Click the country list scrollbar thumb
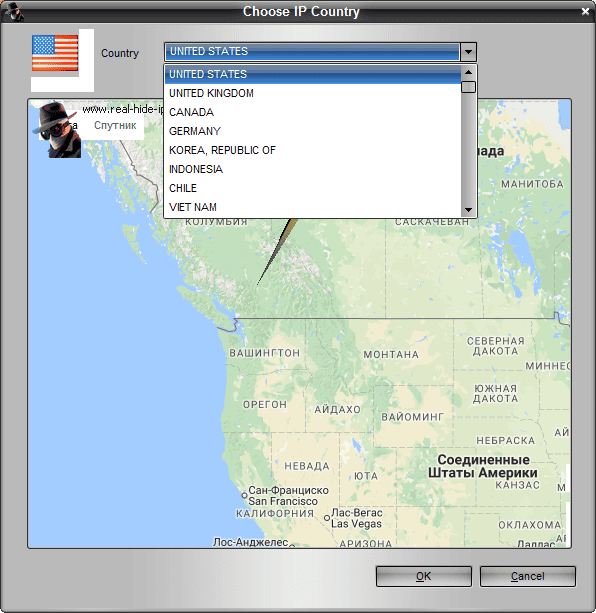 pos(468,87)
